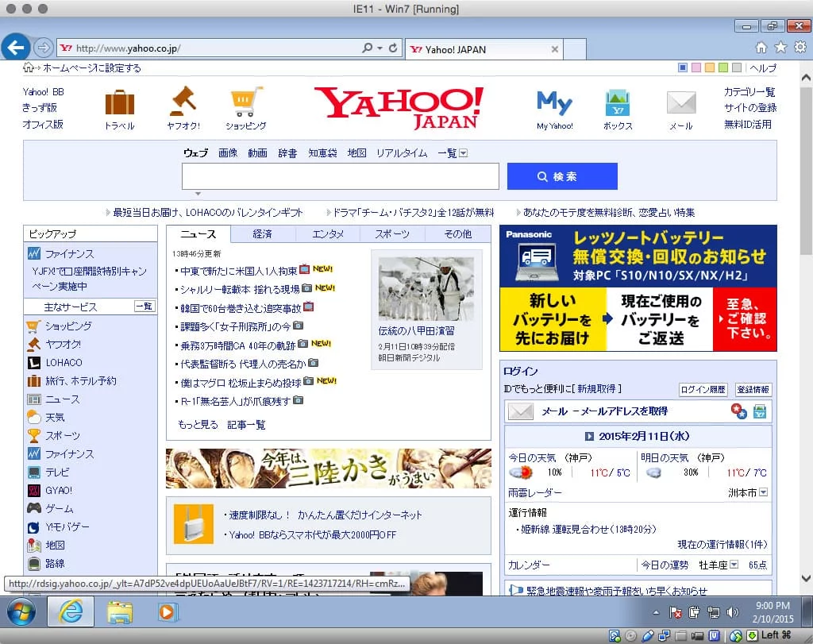Viewport: 813px width, 644px height.
Task: Switch to the エンタメ news tab
Action: tap(328, 233)
